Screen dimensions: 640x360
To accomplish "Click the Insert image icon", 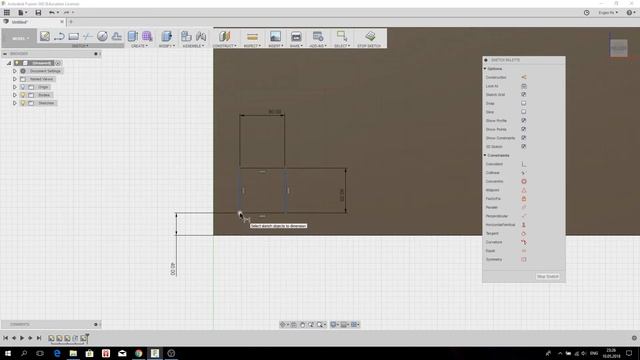I will point(275,36).
